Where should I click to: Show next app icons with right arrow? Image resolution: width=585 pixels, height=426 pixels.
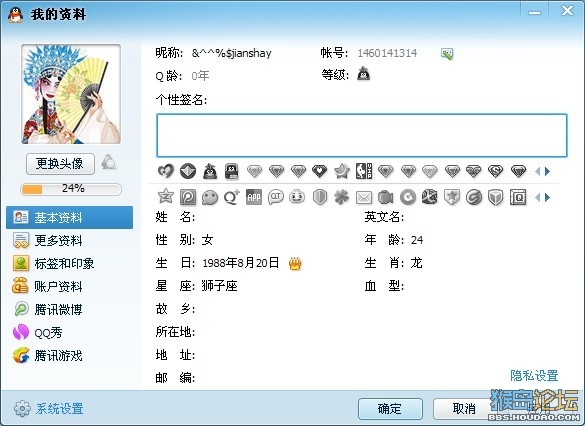coord(547,197)
